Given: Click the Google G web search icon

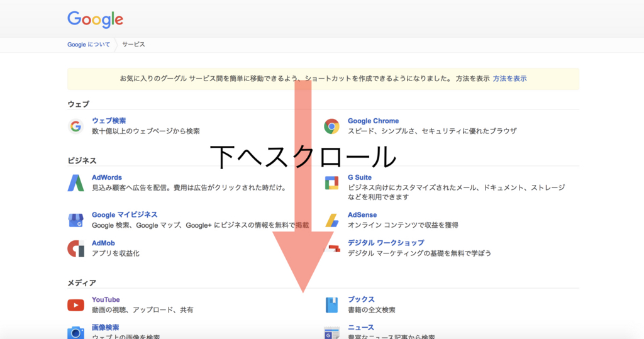Looking at the screenshot, I should click(75, 126).
